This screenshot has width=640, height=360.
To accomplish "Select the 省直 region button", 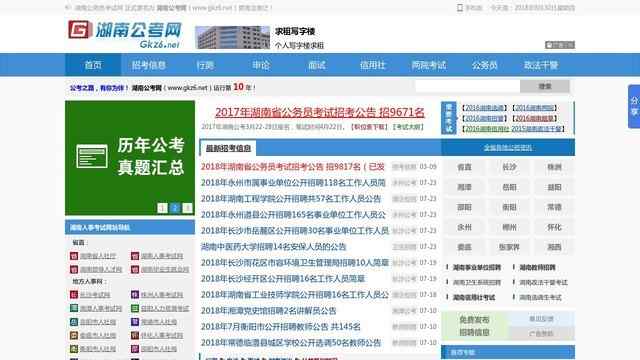I will pyautogui.click(x=464, y=167).
